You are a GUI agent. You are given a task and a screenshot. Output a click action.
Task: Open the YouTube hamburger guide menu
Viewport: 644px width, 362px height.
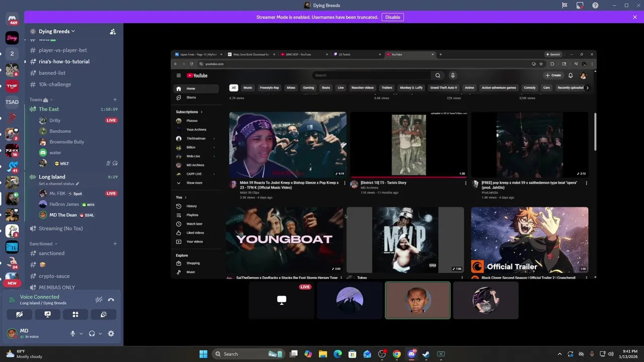(179, 75)
